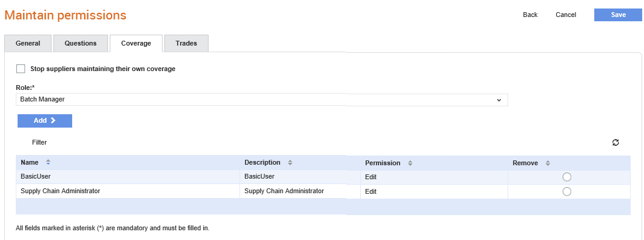Click the Add button
The width and height of the screenshot is (644, 240).
click(45, 121)
